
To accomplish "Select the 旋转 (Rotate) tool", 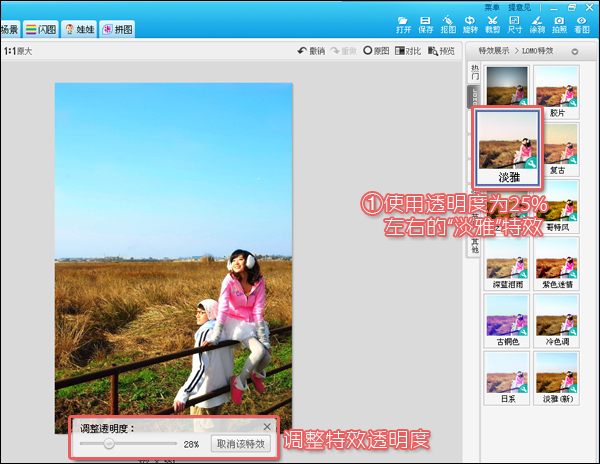I will 470,24.
